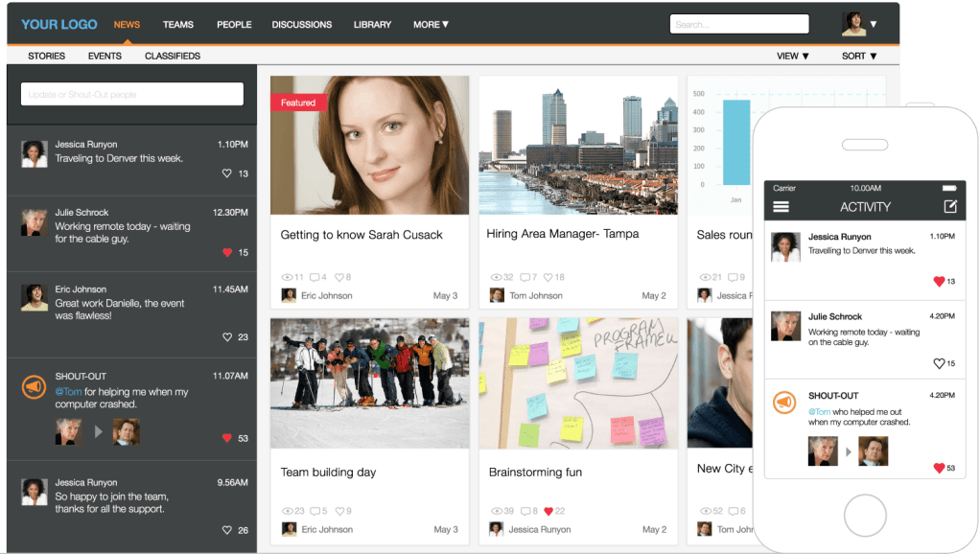Select the EVENTS sub-tab
980x554 pixels.
[105, 56]
